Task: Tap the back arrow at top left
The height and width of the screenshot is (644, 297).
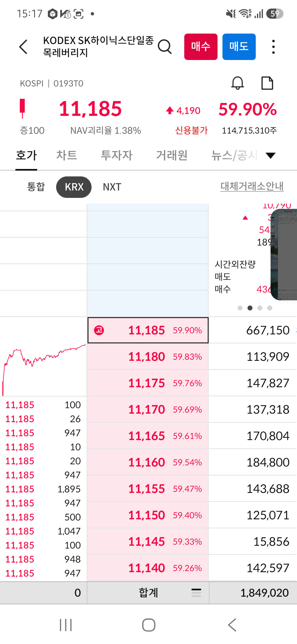Action: (23, 47)
